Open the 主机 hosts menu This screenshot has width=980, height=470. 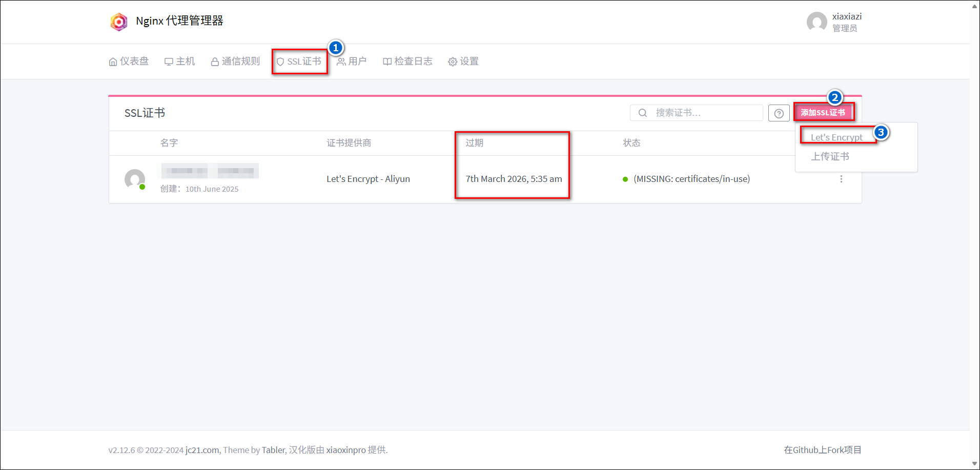coord(179,62)
